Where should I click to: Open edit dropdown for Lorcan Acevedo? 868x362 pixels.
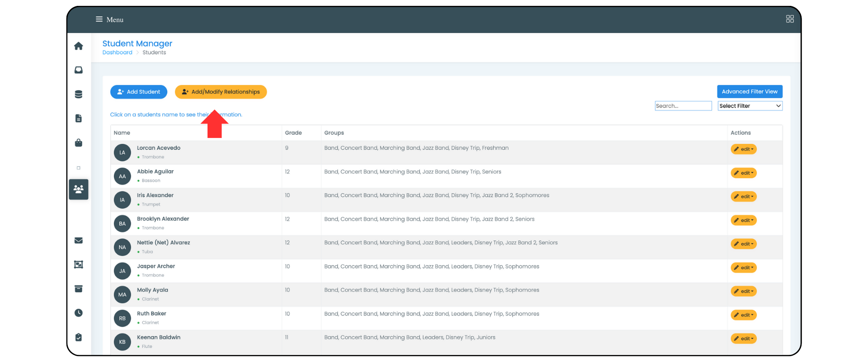coord(744,149)
